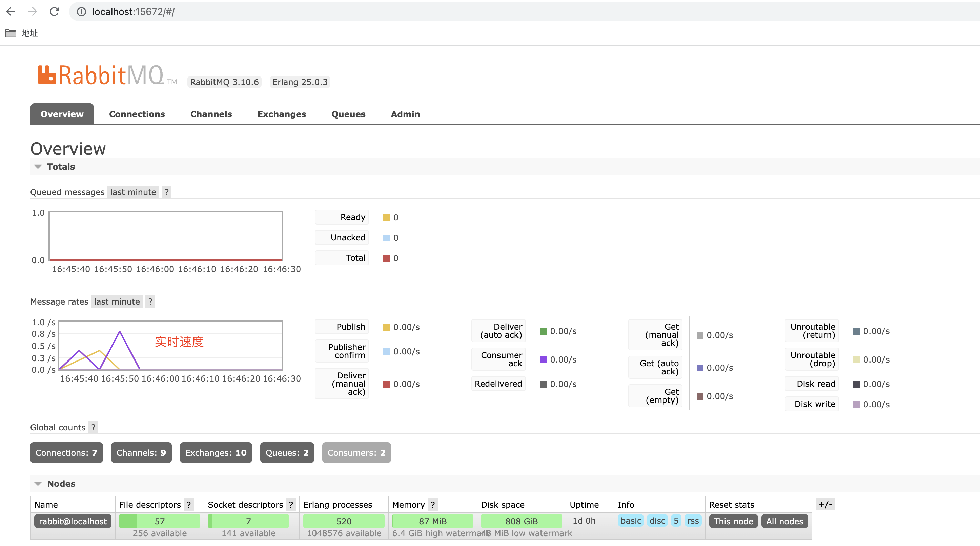The height and width of the screenshot is (546, 980).
Task: Click the Consumers: 2 count label
Action: point(356,453)
